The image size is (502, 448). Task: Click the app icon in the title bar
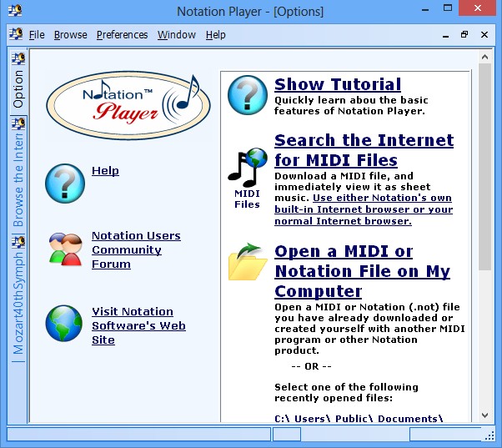pos(15,11)
